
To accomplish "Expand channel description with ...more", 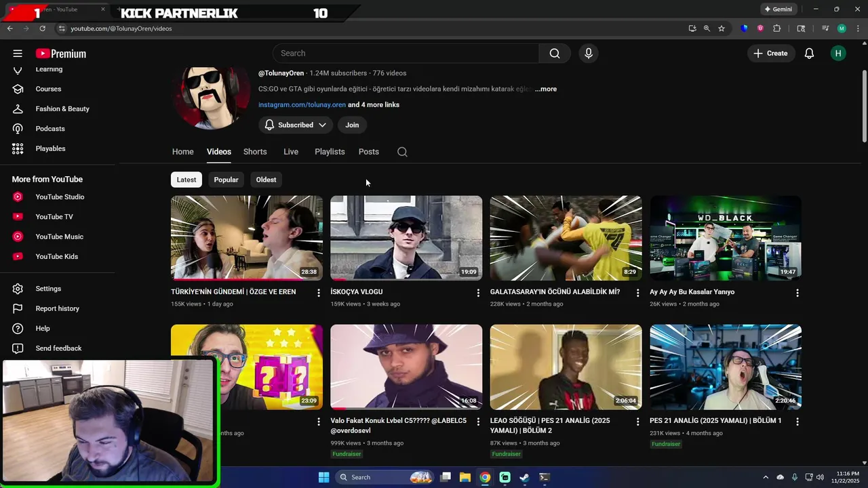I will (546, 89).
